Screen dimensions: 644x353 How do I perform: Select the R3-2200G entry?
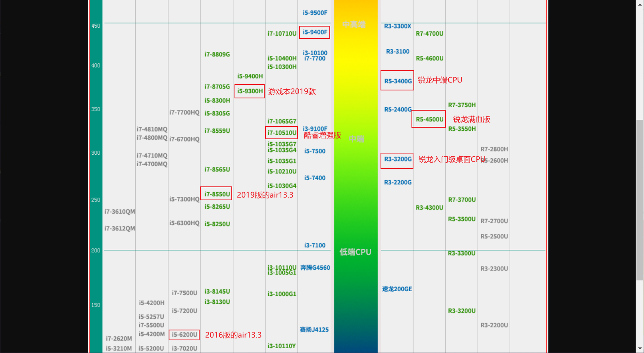(398, 182)
